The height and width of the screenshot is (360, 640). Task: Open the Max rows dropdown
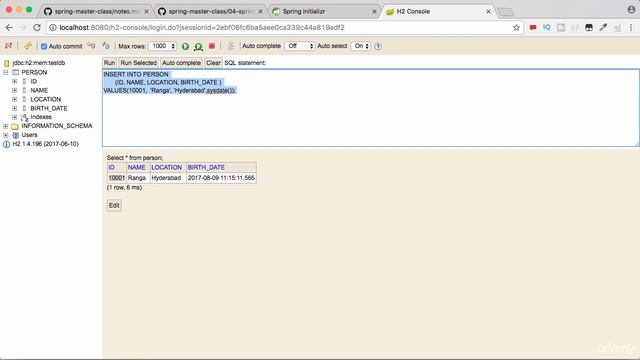coord(162,46)
